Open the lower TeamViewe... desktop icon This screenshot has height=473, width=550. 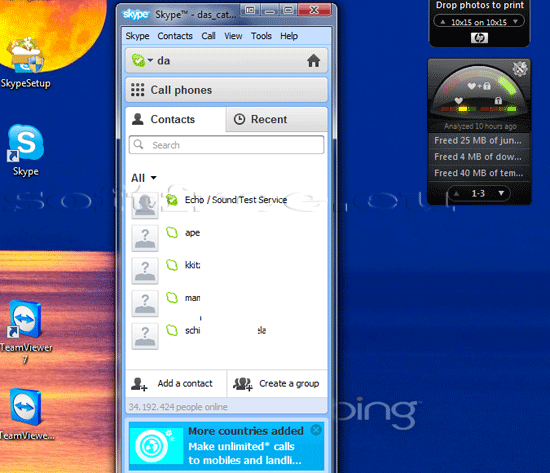(26, 414)
